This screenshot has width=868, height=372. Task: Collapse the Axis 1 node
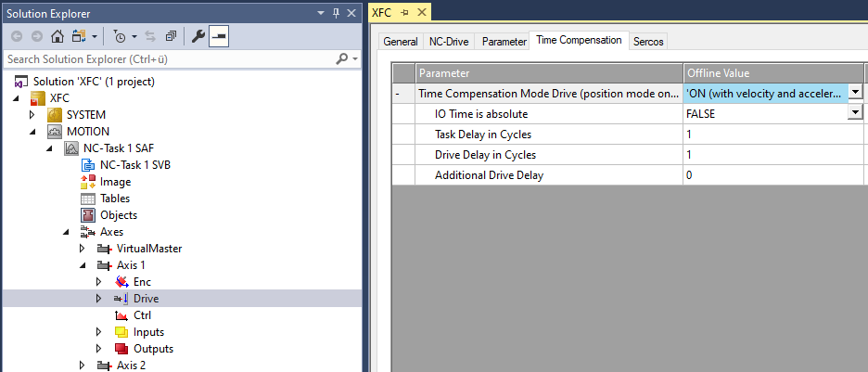point(82,265)
